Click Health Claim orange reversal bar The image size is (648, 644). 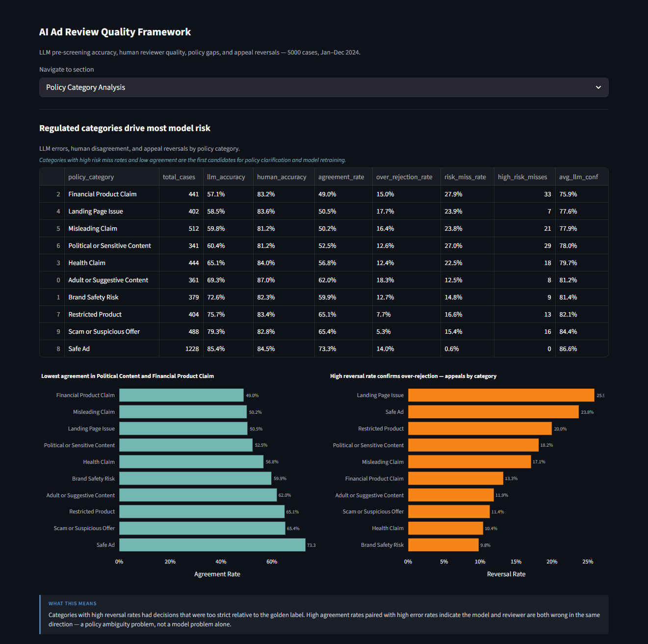(445, 528)
